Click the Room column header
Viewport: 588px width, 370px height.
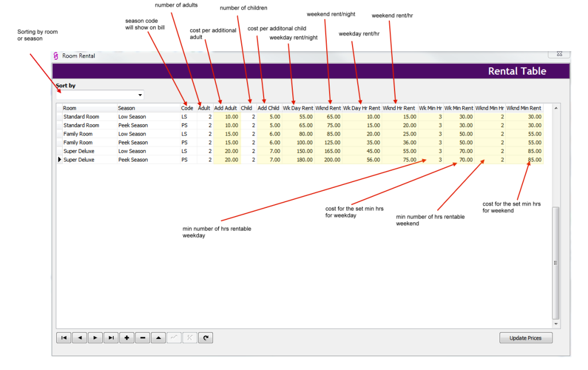89,108
